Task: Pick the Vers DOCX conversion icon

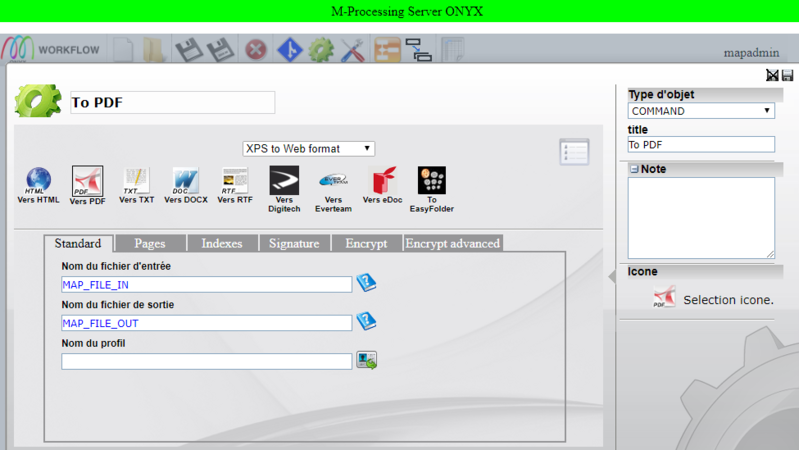Action: coord(186,181)
